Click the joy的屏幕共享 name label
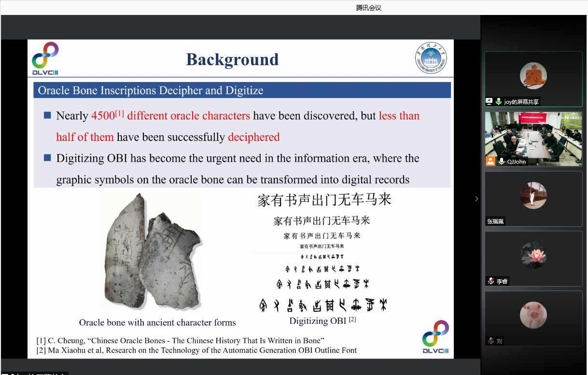588x375 pixels. pyautogui.click(x=521, y=102)
